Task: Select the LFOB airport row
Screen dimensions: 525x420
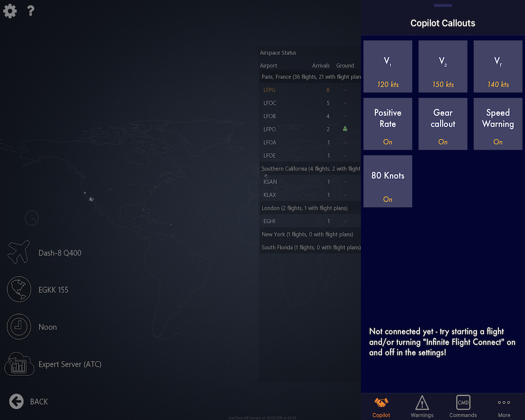Action: [310, 116]
